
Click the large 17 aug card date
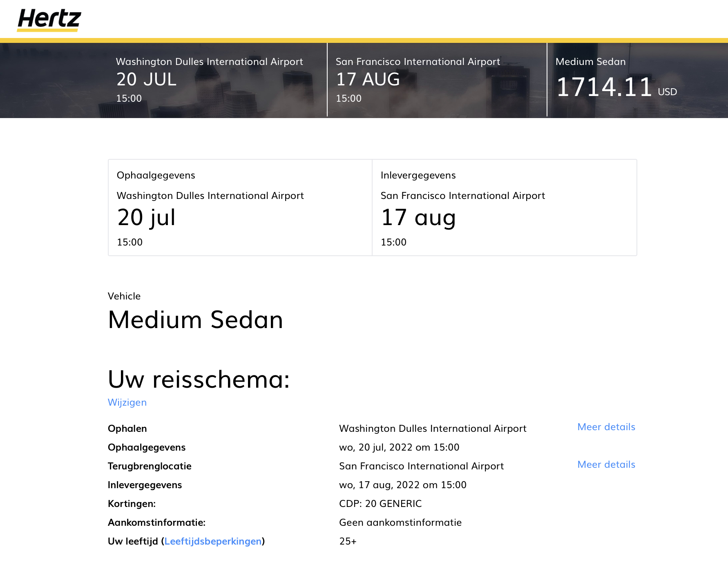pyautogui.click(x=418, y=217)
